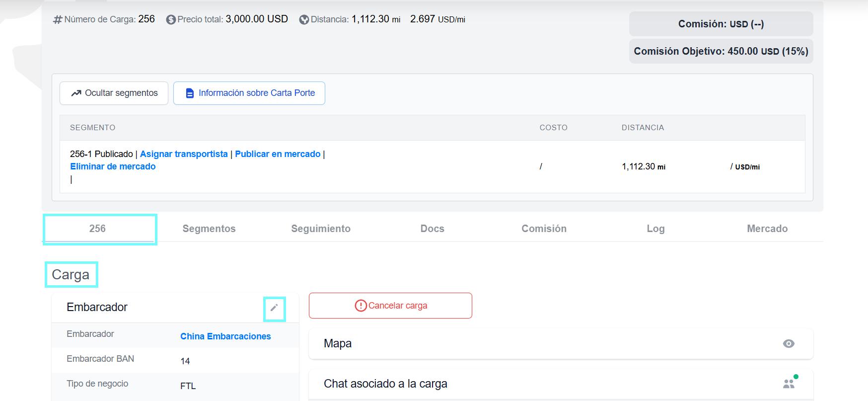
Task: Click the SEGMENTO column header
Action: [x=92, y=128]
